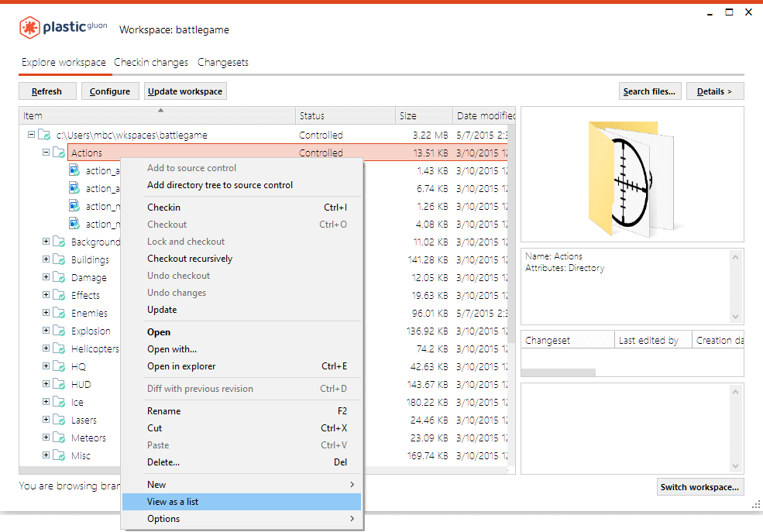
Task: Select Add directory tree to source control
Action: pos(242,185)
